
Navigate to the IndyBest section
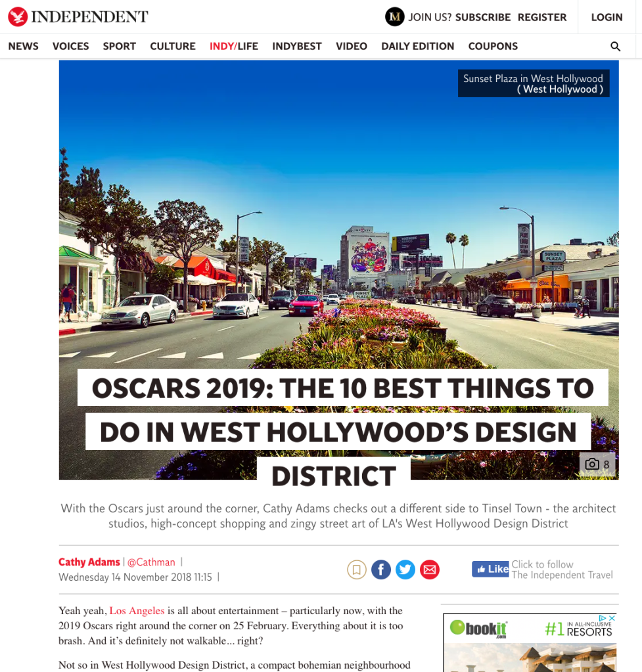tap(296, 46)
